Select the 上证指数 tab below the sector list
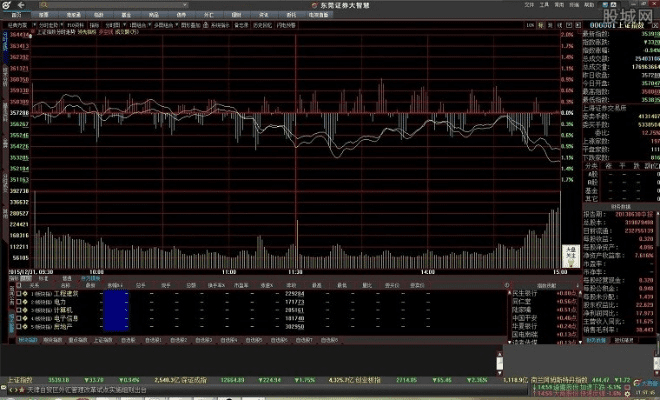The width and height of the screenshot is (660, 400). [x=104, y=340]
